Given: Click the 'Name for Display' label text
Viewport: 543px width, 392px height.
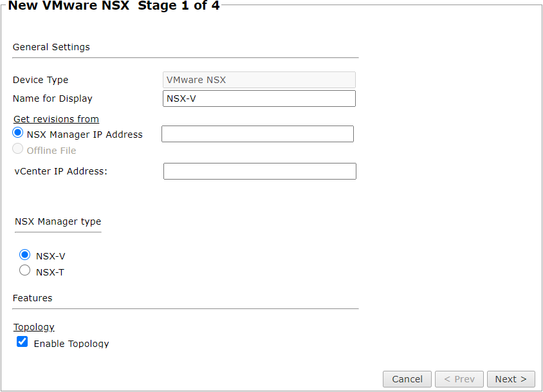Looking at the screenshot, I should coord(53,98).
